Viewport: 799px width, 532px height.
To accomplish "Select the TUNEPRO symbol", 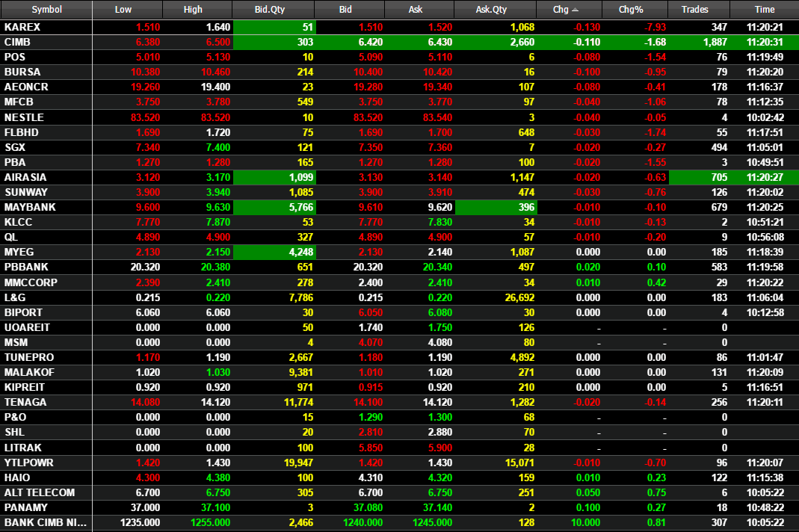I will click(x=29, y=357).
